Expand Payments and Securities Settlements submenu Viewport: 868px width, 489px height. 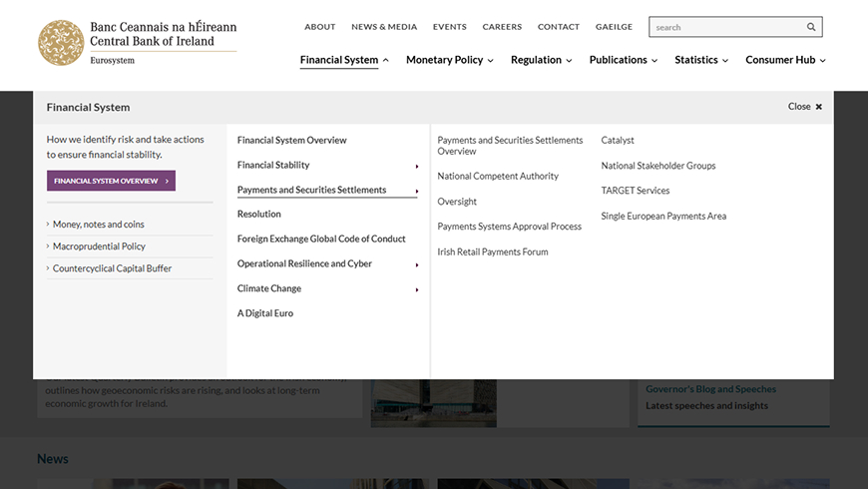pos(327,190)
